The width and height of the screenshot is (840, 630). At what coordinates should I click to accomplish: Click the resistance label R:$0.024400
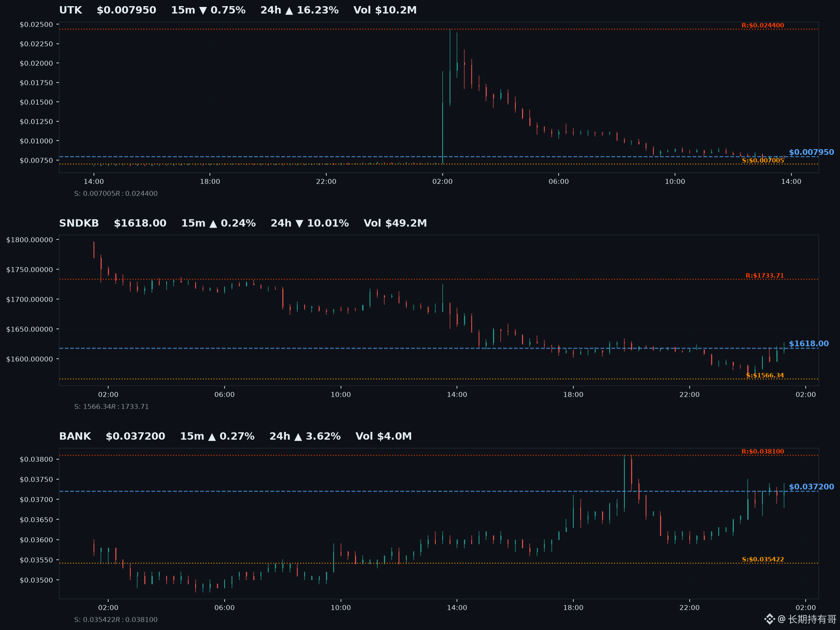click(x=763, y=25)
